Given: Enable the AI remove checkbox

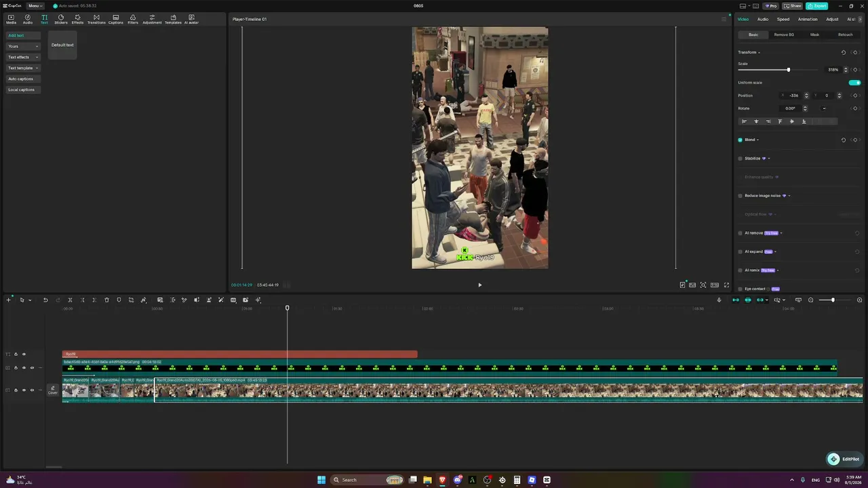Looking at the screenshot, I should point(741,233).
